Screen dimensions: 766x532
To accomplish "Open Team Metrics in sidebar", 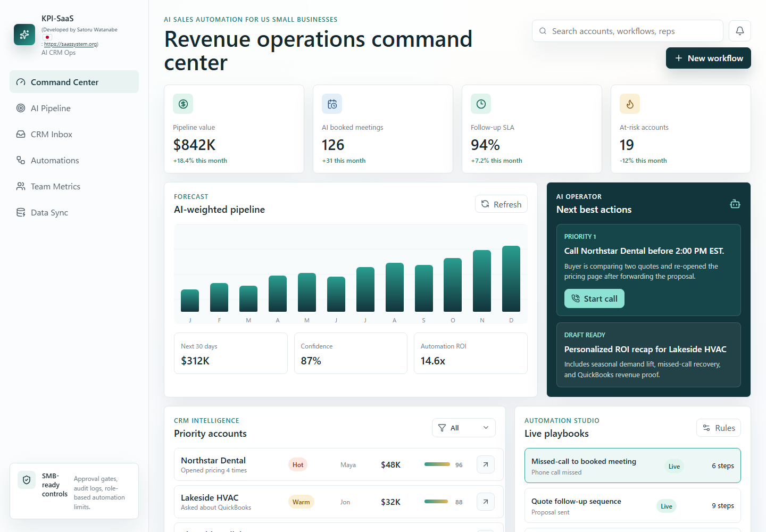I will pos(74,186).
